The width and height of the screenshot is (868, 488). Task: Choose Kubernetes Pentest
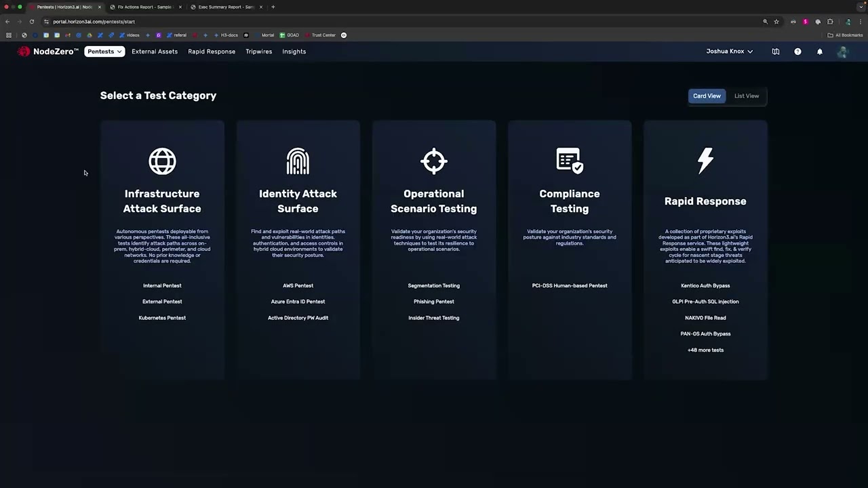click(x=162, y=318)
